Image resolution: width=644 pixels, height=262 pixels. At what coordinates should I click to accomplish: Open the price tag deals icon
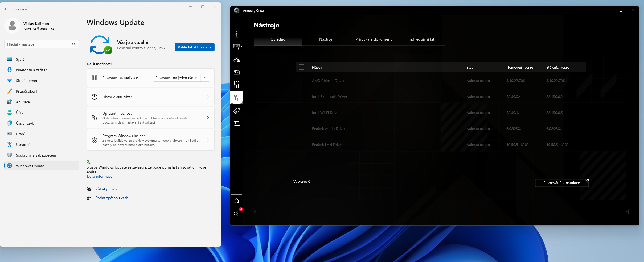(x=237, y=110)
